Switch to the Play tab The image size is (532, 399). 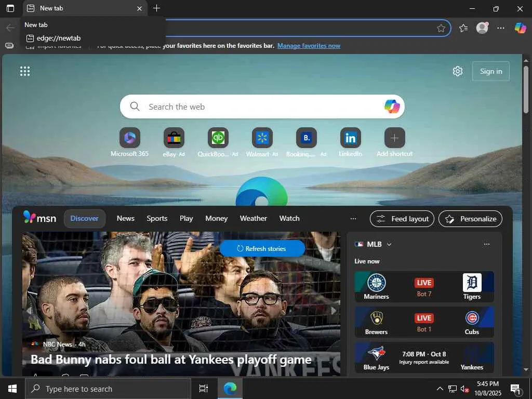[187, 219]
